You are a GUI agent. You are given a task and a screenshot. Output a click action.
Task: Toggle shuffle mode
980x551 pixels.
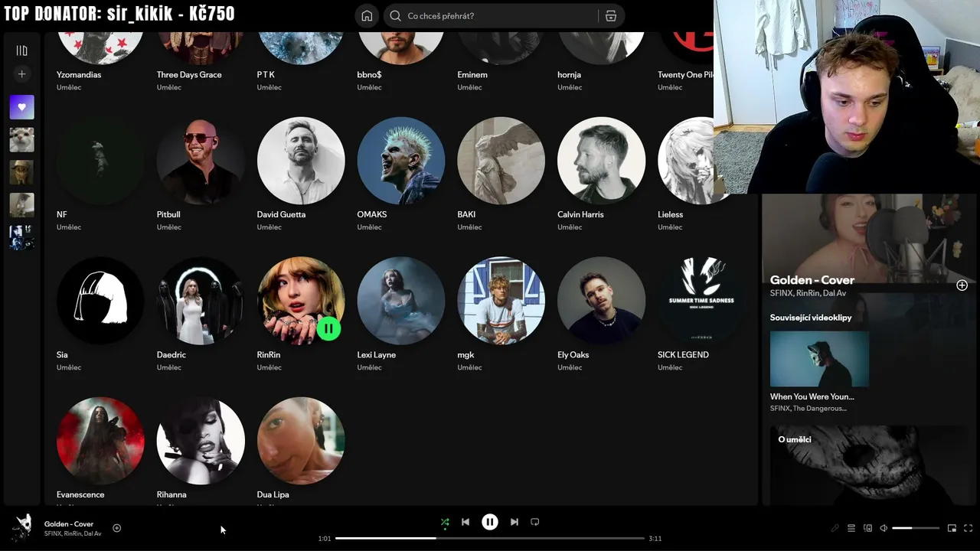coord(445,522)
